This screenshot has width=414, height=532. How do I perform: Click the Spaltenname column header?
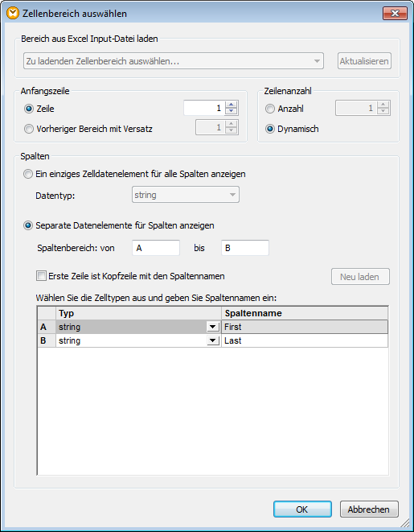(x=305, y=313)
